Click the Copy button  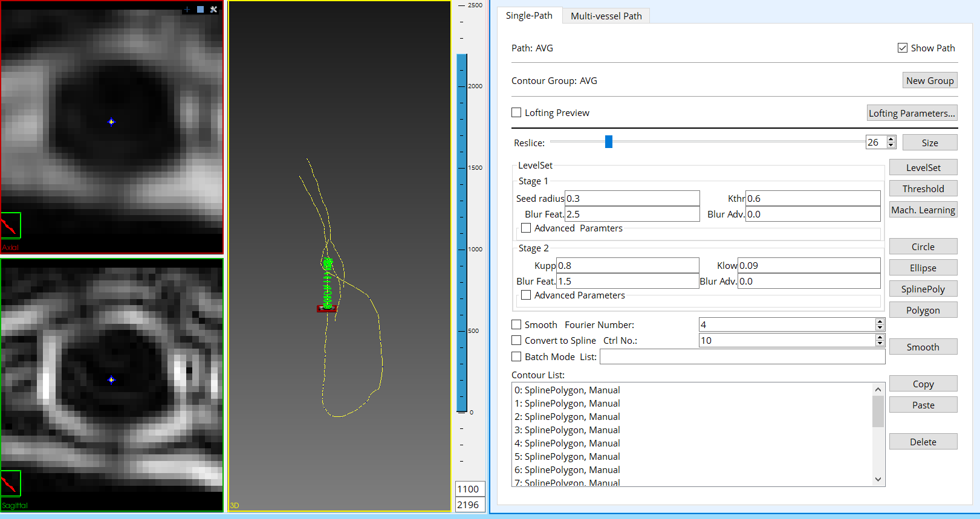[x=923, y=384]
